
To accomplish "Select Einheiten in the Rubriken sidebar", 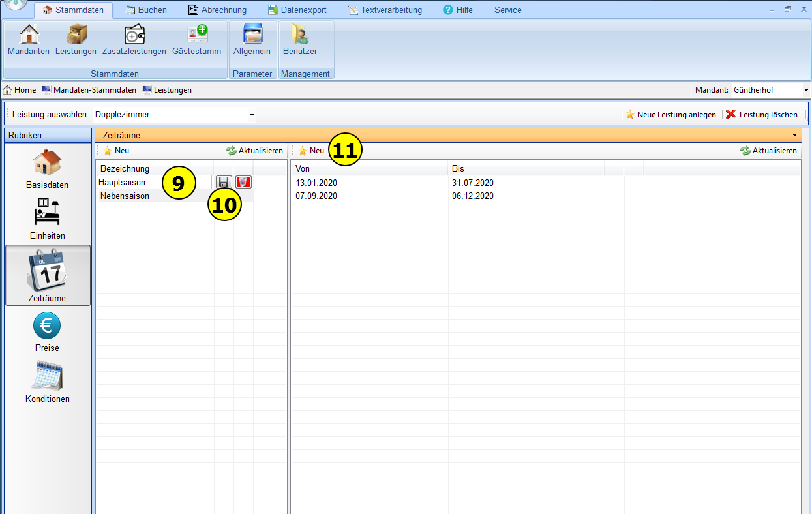I will [x=47, y=219].
